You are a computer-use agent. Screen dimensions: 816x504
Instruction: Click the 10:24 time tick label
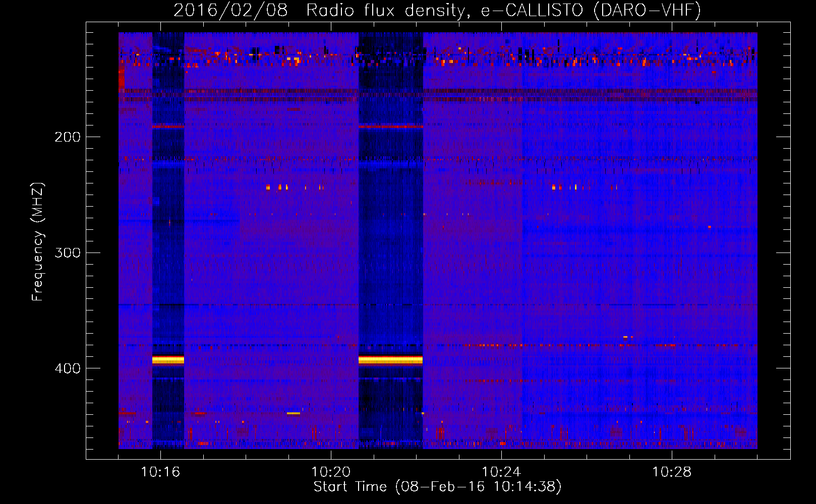[x=501, y=472]
